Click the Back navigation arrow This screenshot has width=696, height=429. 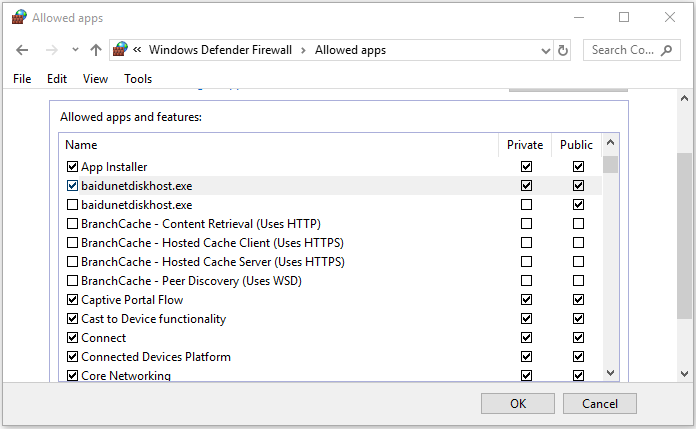pyautogui.click(x=22, y=50)
